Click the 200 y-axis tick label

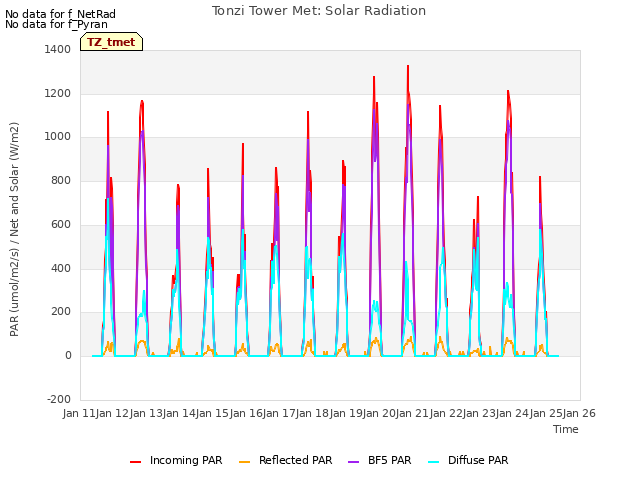tap(61, 311)
